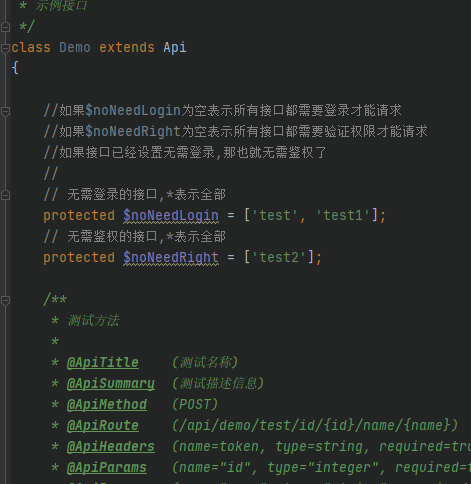
Task: Click the fold marker ending the top doc comment
Action: tap(5, 27)
